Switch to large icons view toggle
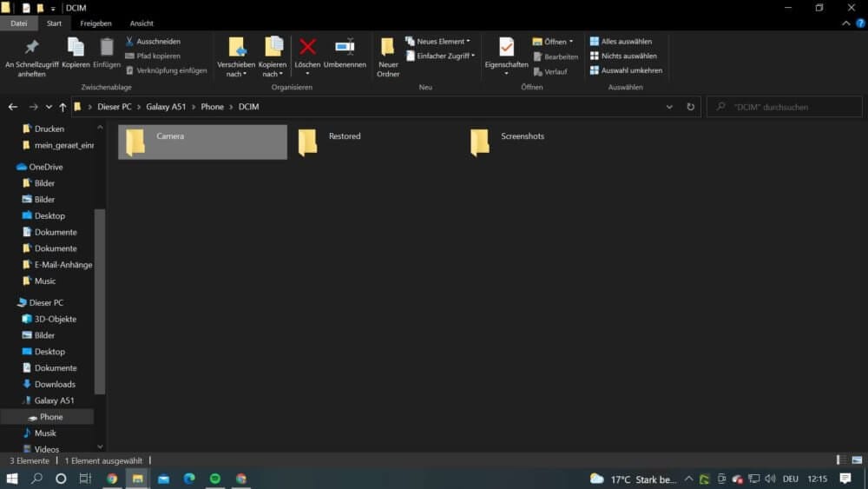Viewport: 868px width, 489px height. click(857, 460)
